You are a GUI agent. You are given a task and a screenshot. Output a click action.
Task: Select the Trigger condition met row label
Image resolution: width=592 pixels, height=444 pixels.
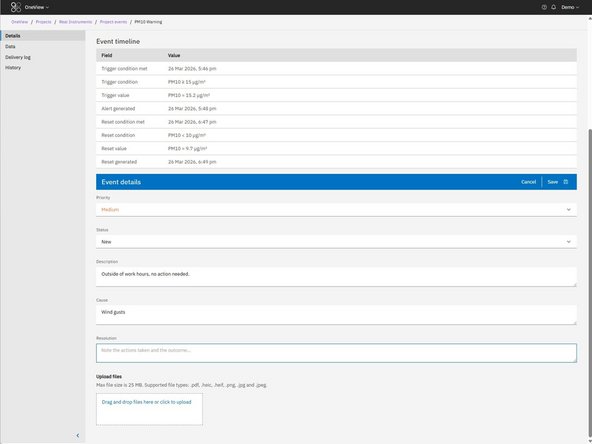click(x=124, y=69)
